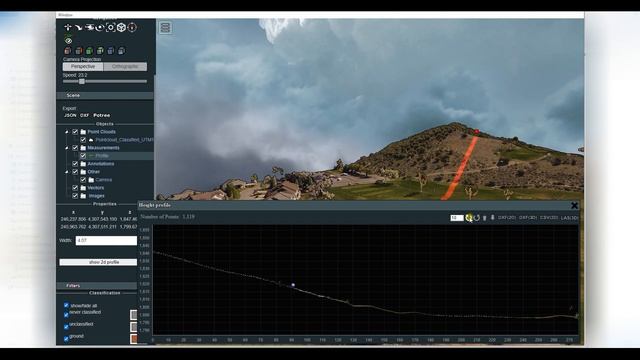Select the first red-faced view cube (left view)
640x360 pixels.
68,51
